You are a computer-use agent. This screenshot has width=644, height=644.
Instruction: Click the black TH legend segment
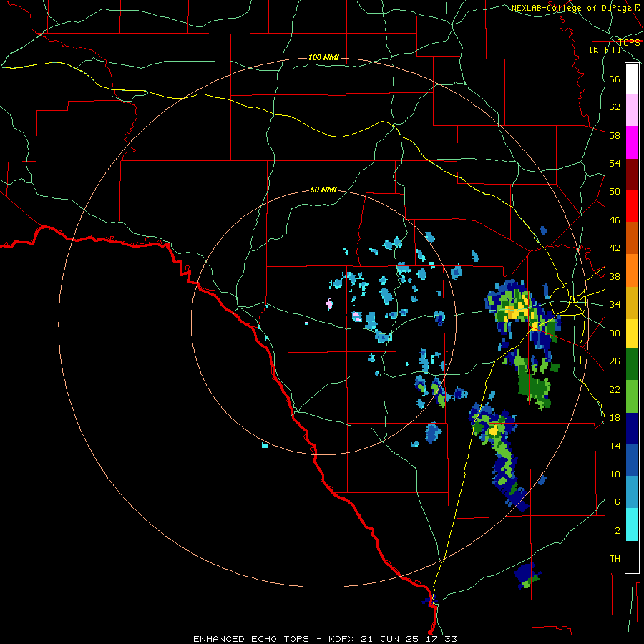coord(632,557)
